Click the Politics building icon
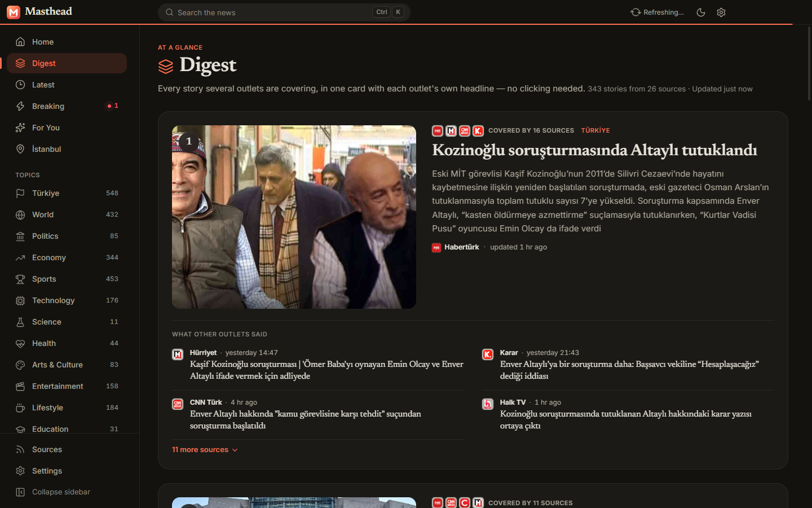This screenshot has width=812, height=508. 20,236
